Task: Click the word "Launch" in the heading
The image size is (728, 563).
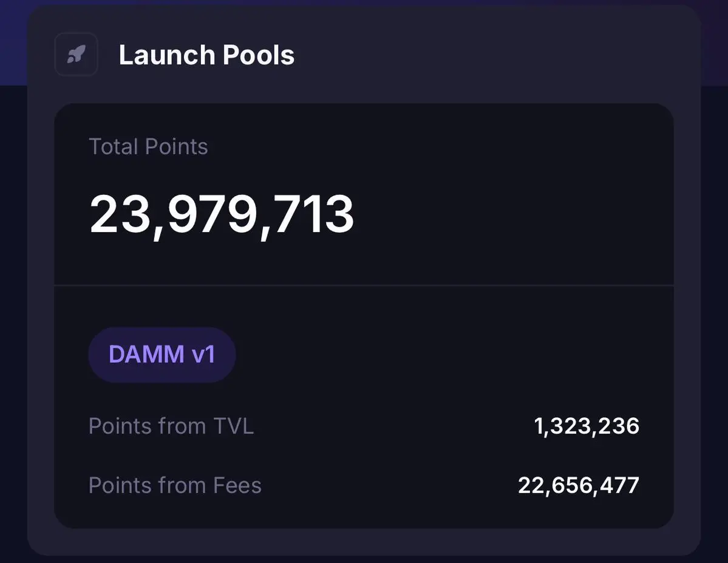Action: 167,55
